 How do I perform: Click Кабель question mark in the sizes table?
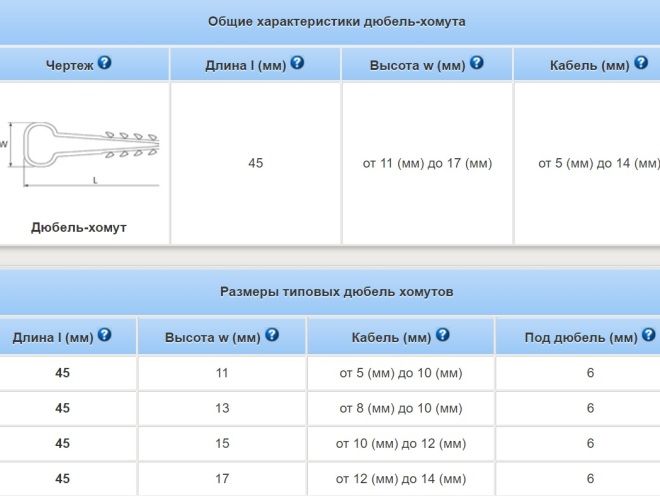tap(443, 336)
